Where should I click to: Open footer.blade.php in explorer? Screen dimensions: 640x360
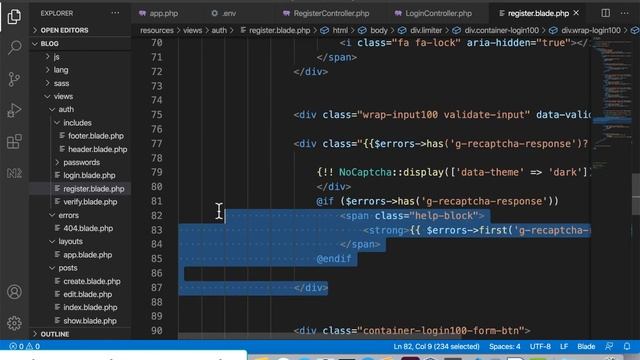[x=96, y=136]
